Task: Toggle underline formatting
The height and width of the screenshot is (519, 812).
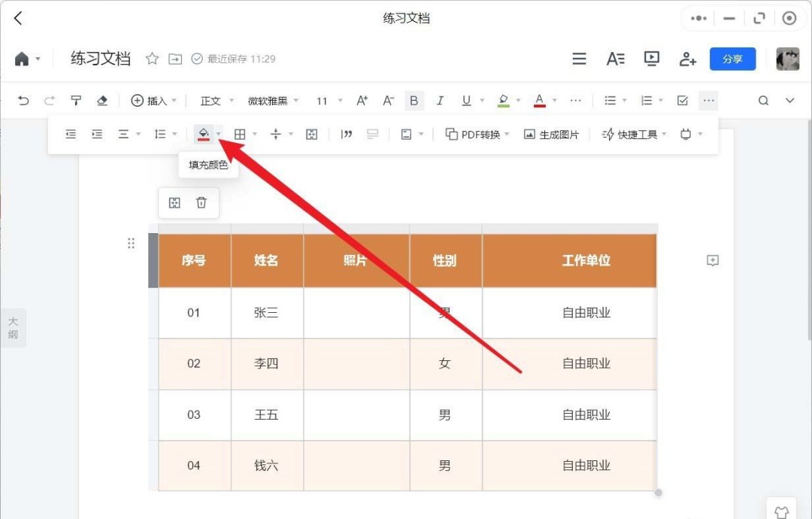Action: click(465, 100)
